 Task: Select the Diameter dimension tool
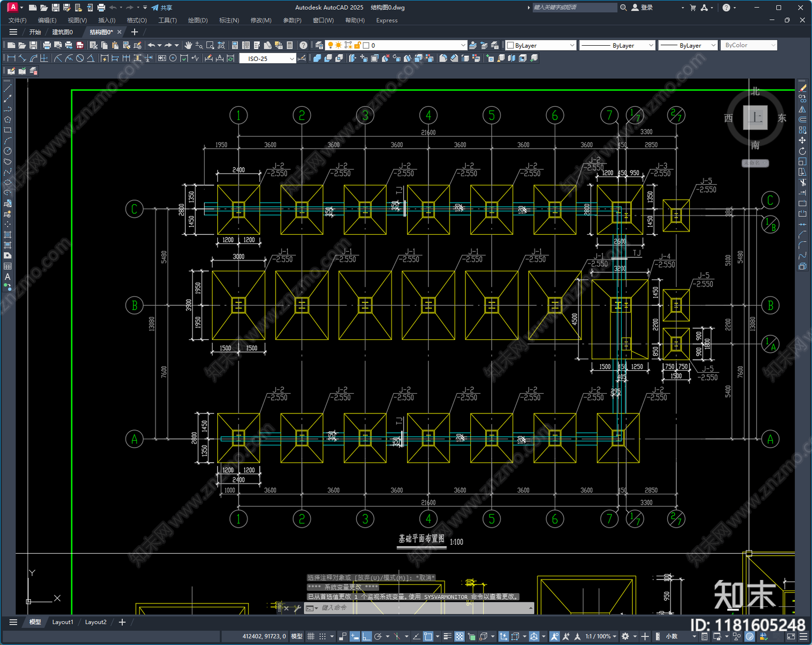pos(80,58)
